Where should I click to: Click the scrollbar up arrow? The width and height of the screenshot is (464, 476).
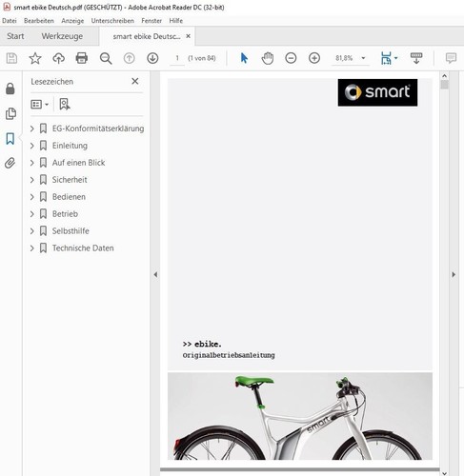pos(444,76)
